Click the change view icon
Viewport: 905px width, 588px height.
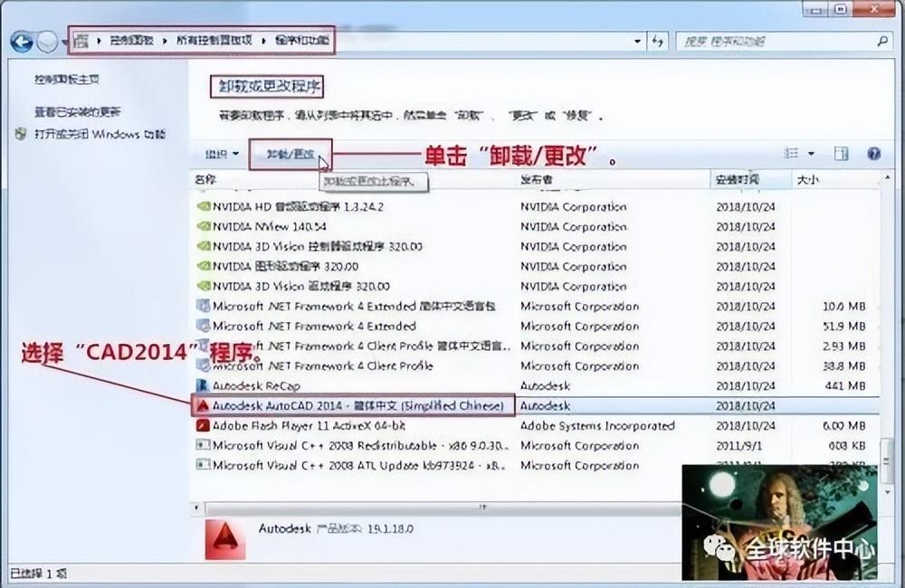pyautogui.click(x=791, y=153)
